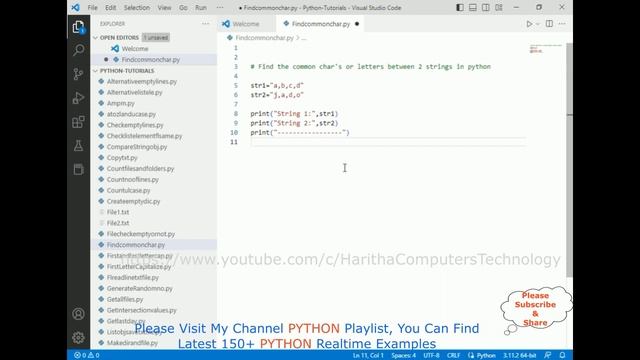The height and width of the screenshot is (360, 640).
Task: Open the Extensions view
Action: point(78,122)
